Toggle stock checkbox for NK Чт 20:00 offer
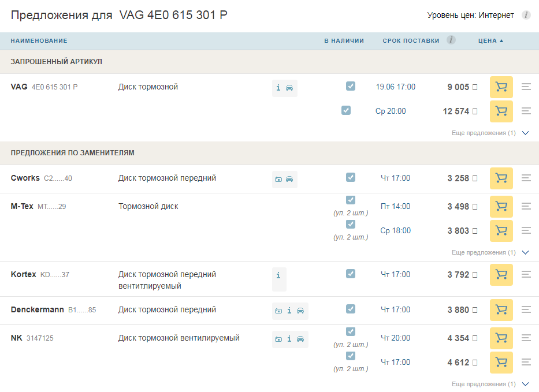The image size is (539, 392). coord(351,331)
